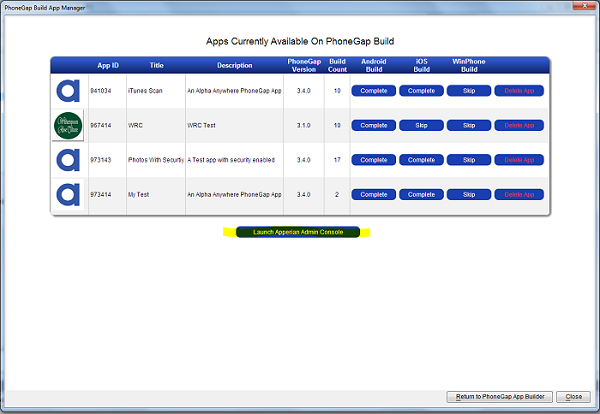Click the iTunes Scan title text

(145, 91)
